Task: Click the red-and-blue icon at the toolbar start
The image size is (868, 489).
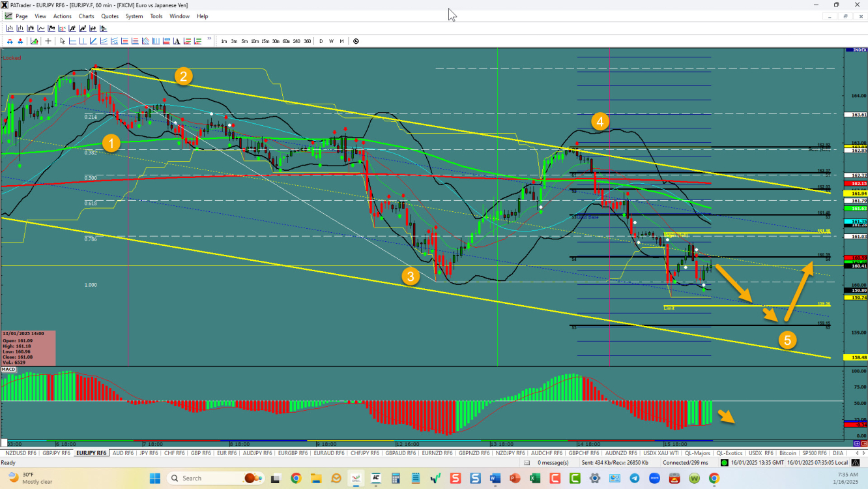Action: 10,41
